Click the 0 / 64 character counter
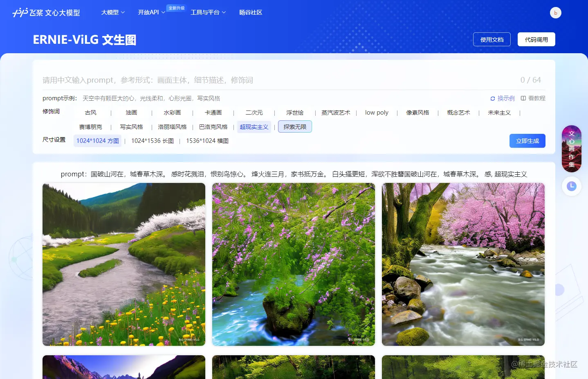The width and height of the screenshot is (588, 379). 530,80
